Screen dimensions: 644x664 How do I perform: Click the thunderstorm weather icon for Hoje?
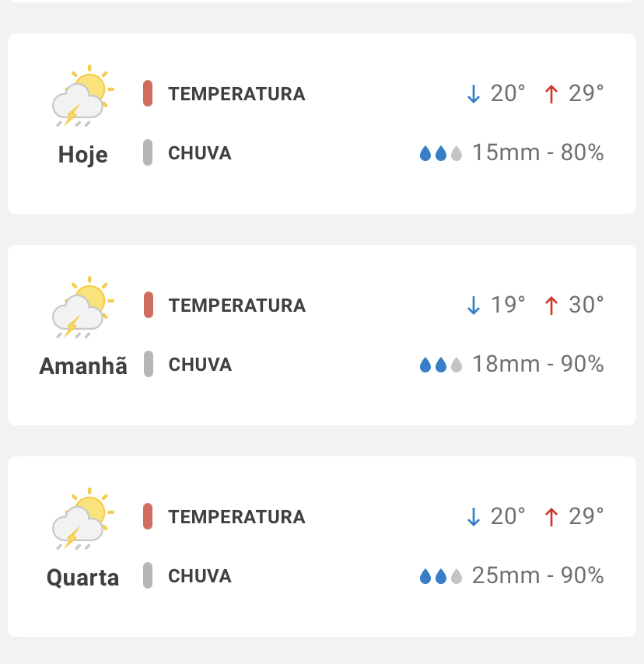pos(83,96)
